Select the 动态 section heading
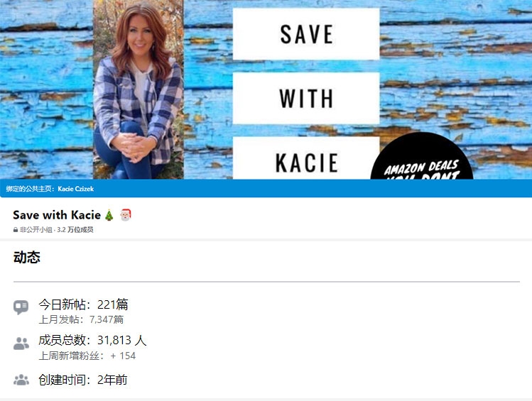The width and height of the screenshot is (532, 401). coord(27,257)
